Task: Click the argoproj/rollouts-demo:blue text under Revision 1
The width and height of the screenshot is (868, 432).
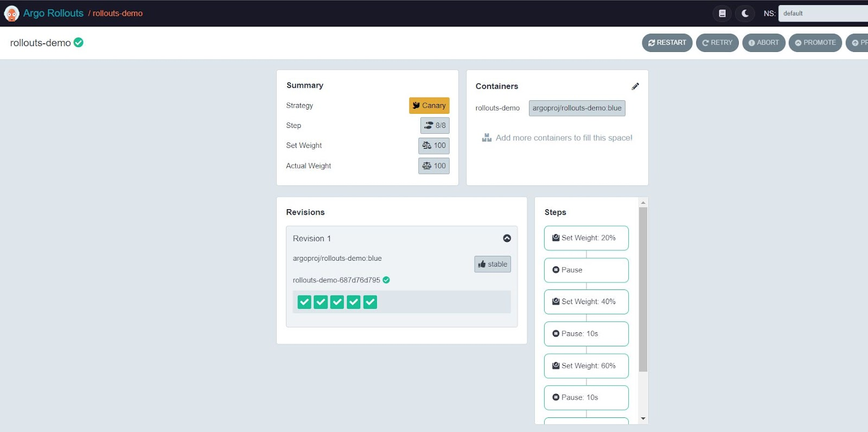Action: coord(337,259)
